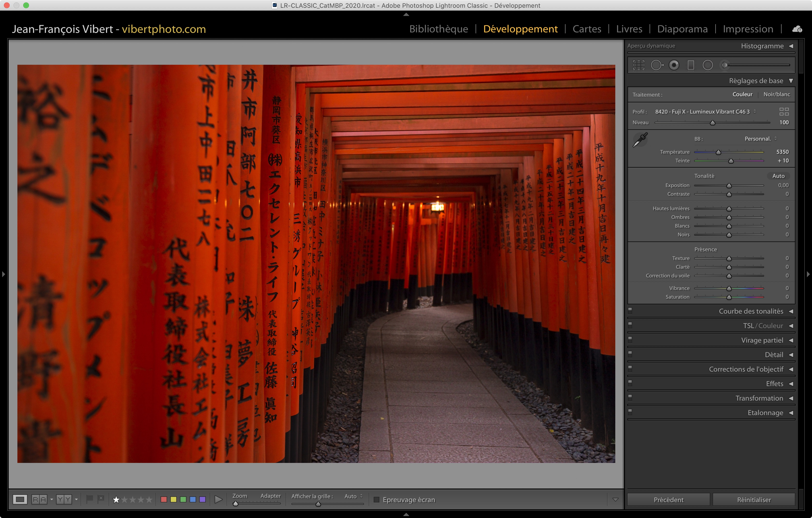Apply the red color label swatch
The height and width of the screenshot is (518, 812).
pos(164,499)
